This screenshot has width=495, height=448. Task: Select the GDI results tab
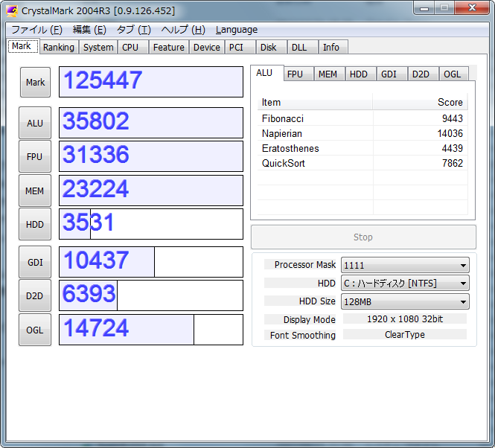pyautogui.click(x=389, y=74)
